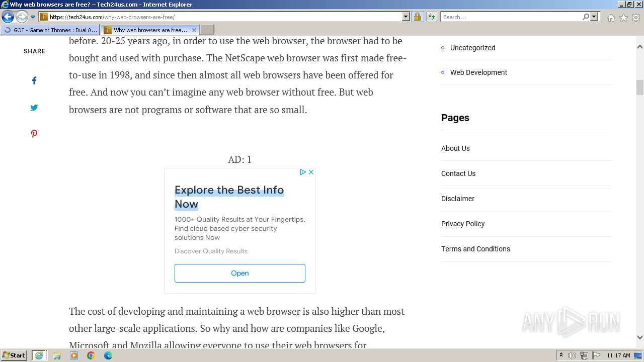Click Internet Explorer taskbar icon
The height and width of the screenshot is (362, 644).
coord(39,355)
